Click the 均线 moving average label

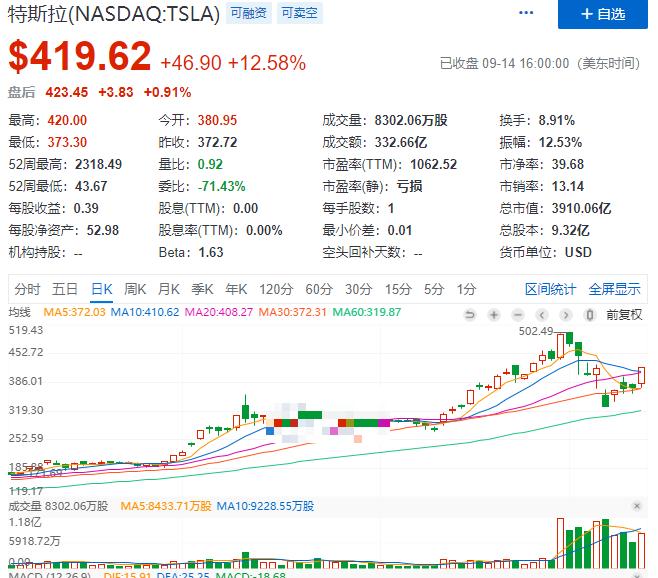(20, 312)
